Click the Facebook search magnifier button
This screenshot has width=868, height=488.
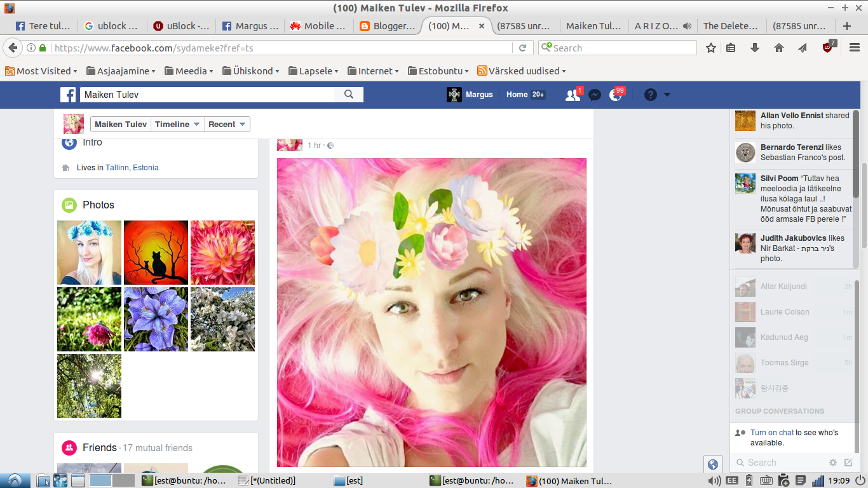point(349,95)
